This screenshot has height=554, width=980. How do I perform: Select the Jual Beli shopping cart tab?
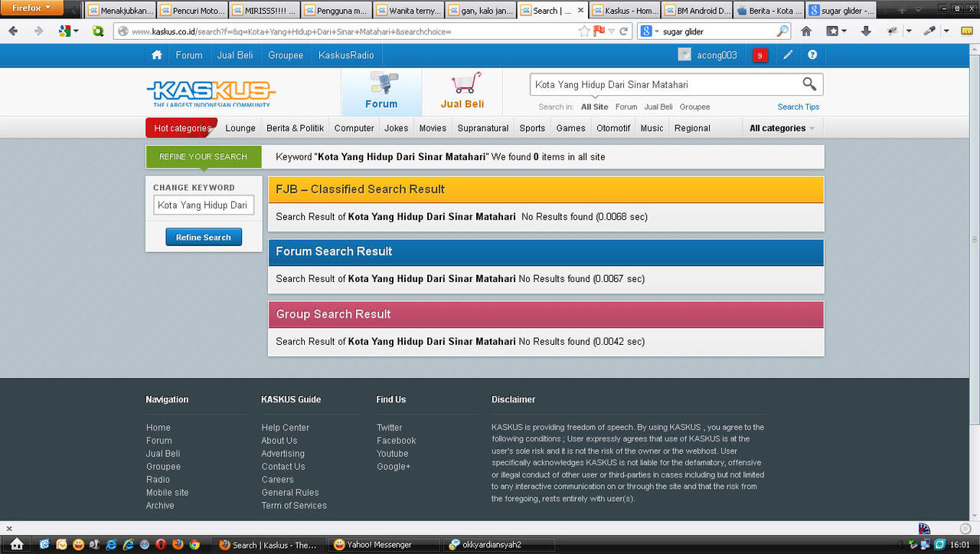pyautogui.click(x=462, y=91)
